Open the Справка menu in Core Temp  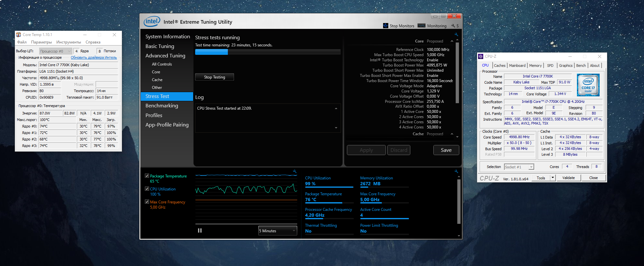pos(93,42)
